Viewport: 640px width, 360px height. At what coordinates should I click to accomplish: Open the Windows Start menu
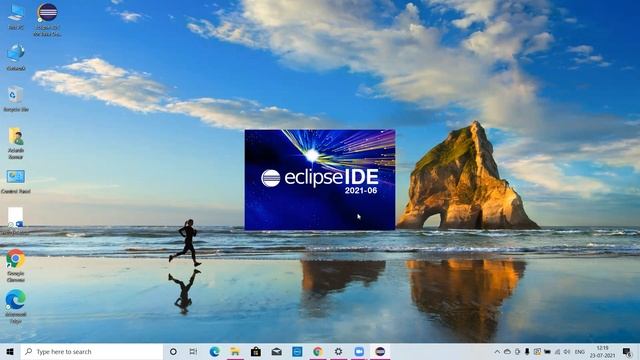tap(10, 351)
